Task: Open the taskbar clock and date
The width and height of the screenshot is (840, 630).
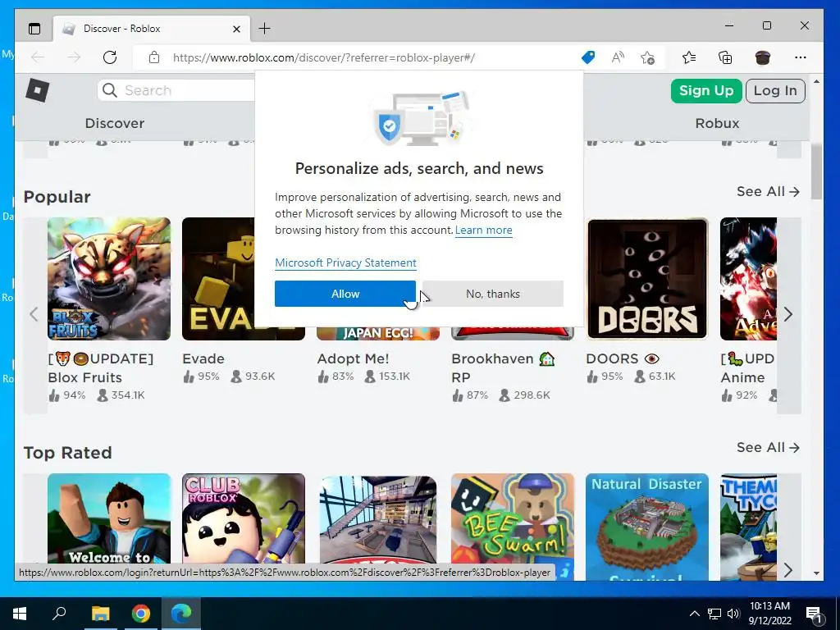Action: click(x=769, y=614)
